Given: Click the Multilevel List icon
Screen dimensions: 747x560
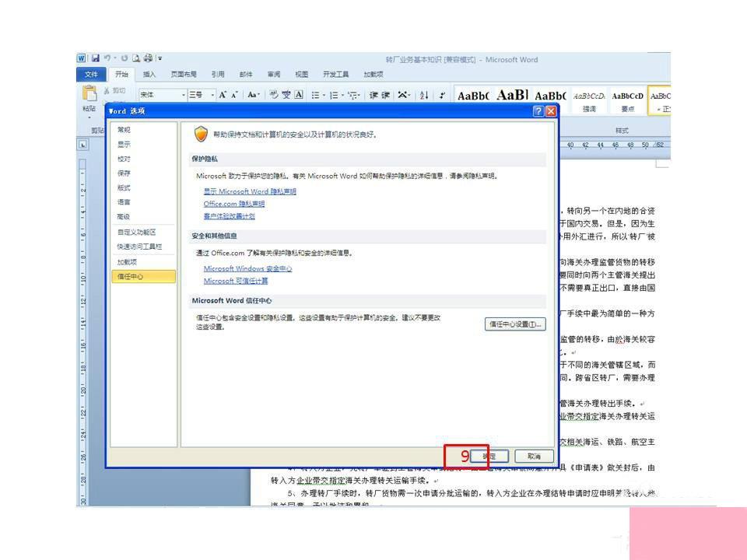Looking at the screenshot, I should pyautogui.click(x=354, y=95).
